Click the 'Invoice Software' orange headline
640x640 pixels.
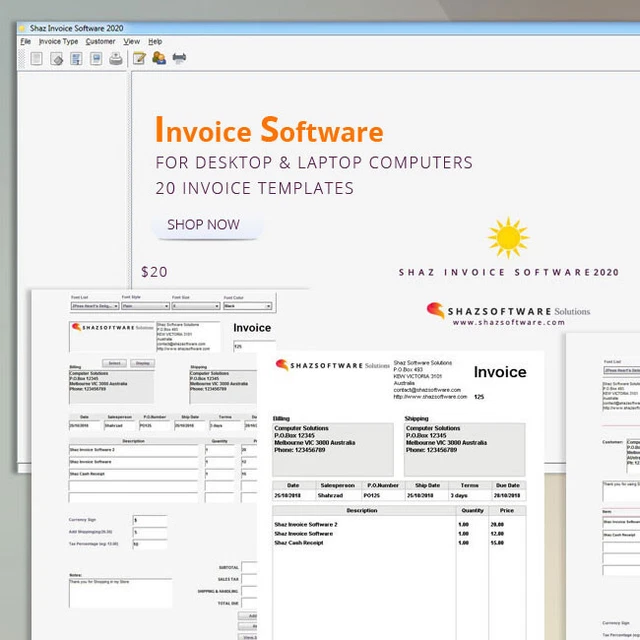(x=269, y=130)
